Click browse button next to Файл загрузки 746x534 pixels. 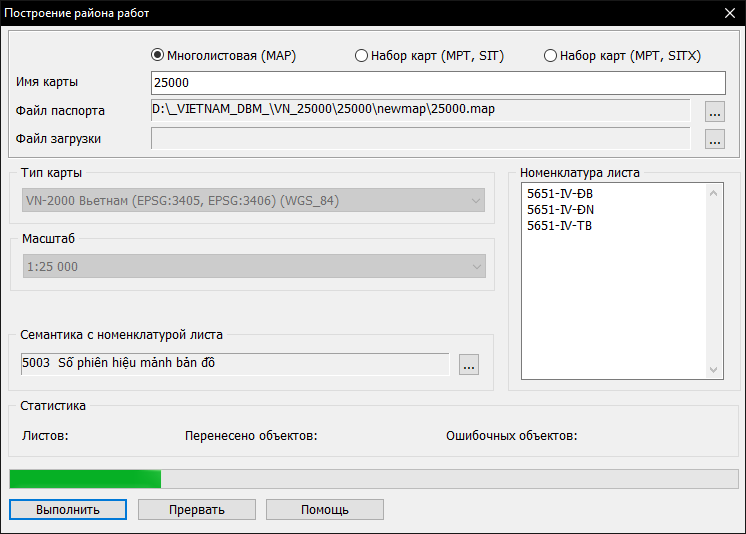point(714,140)
